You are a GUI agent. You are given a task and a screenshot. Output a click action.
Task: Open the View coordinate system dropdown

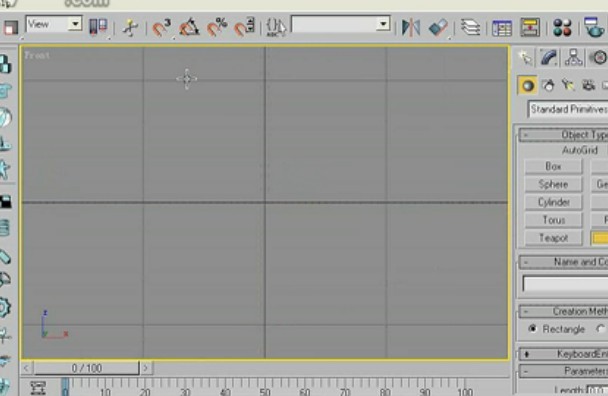[x=54, y=24]
